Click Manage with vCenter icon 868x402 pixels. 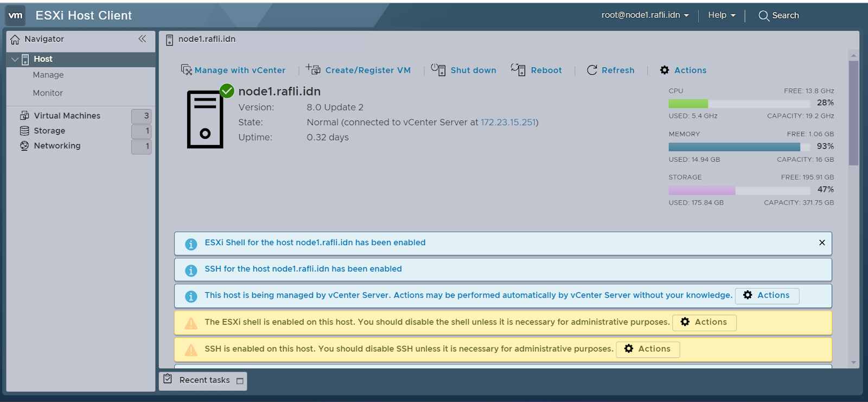(186, 70)
